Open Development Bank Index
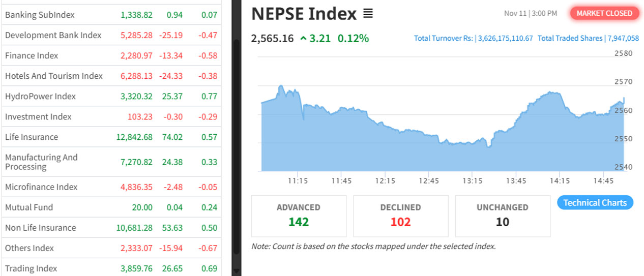 click(53, 35)
